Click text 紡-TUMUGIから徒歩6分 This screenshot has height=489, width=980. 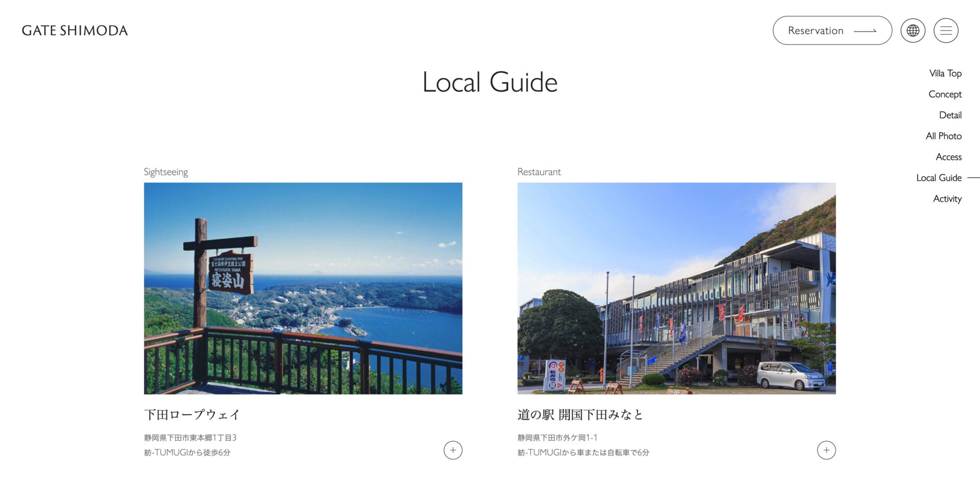[187, 452]
